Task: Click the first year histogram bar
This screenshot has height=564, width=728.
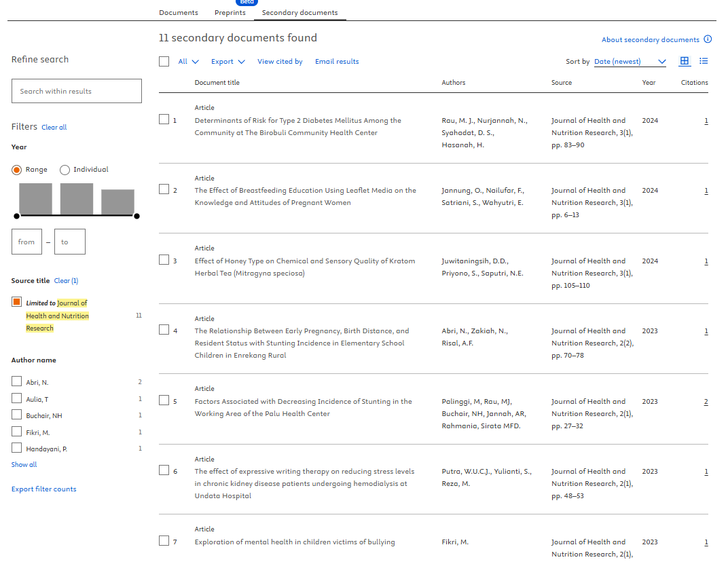Action: pyautogui.click(x=35, y=199)
